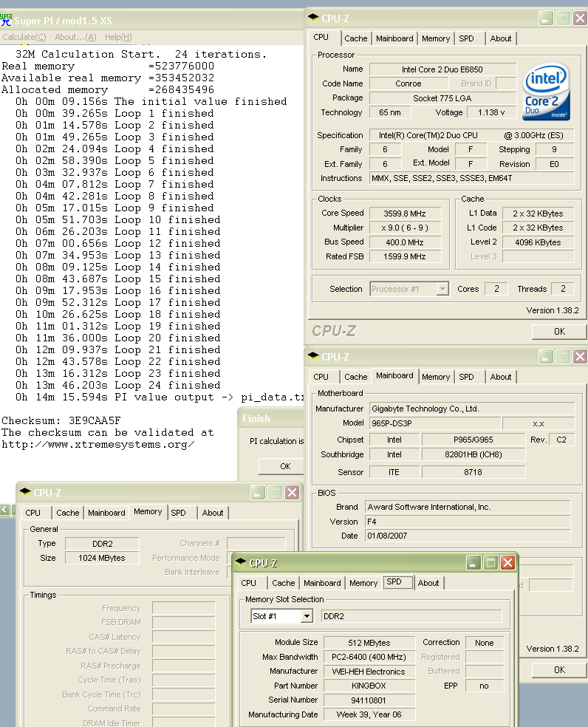Switch to Memory tab in top CPU-Z window
Screen dimensions: 588x727
pos(436,38)
